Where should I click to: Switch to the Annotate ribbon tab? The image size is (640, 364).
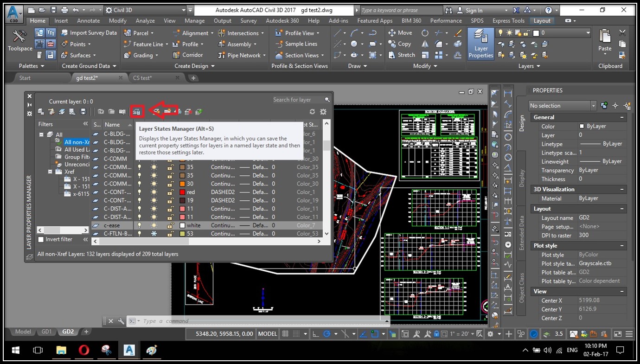coord(88,20)
